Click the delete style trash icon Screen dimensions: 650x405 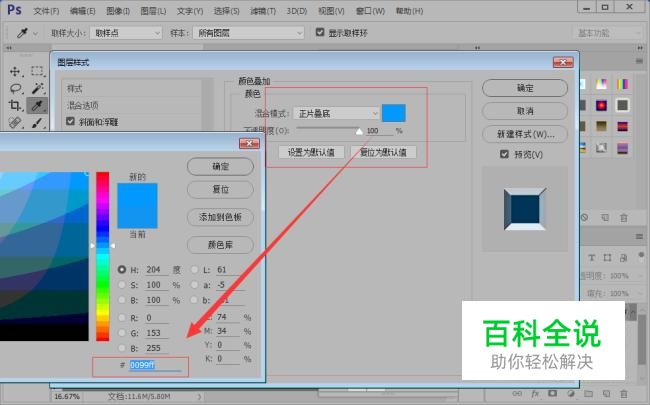tap(623, 218)
